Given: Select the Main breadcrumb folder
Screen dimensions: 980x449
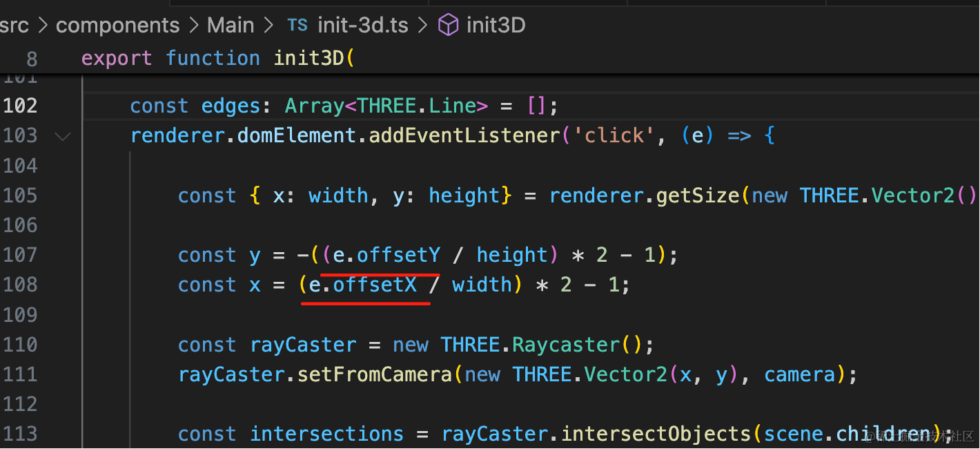Looking at the screenshot, I should [x=231, y=26].
